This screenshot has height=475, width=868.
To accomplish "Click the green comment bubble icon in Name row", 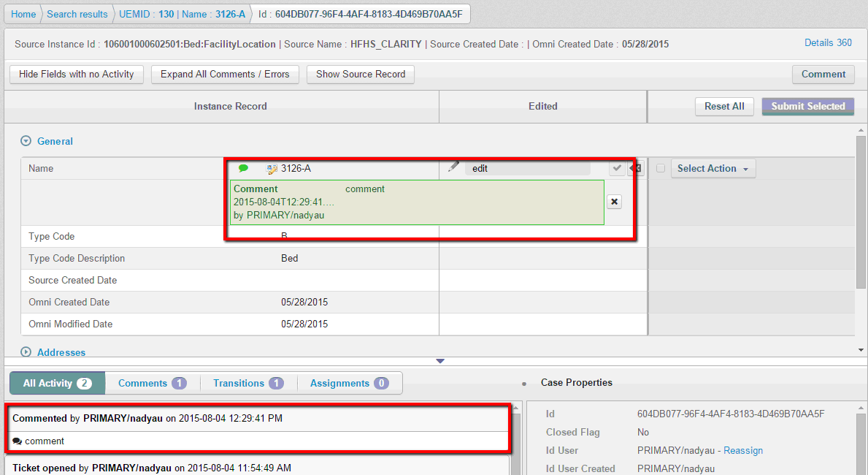I will (243, 169).
